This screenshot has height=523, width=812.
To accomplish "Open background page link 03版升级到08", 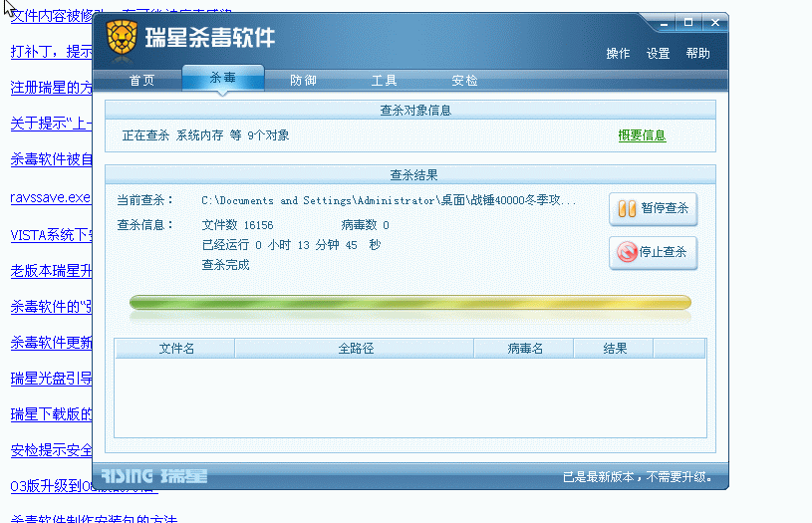I will coord(51,486).
